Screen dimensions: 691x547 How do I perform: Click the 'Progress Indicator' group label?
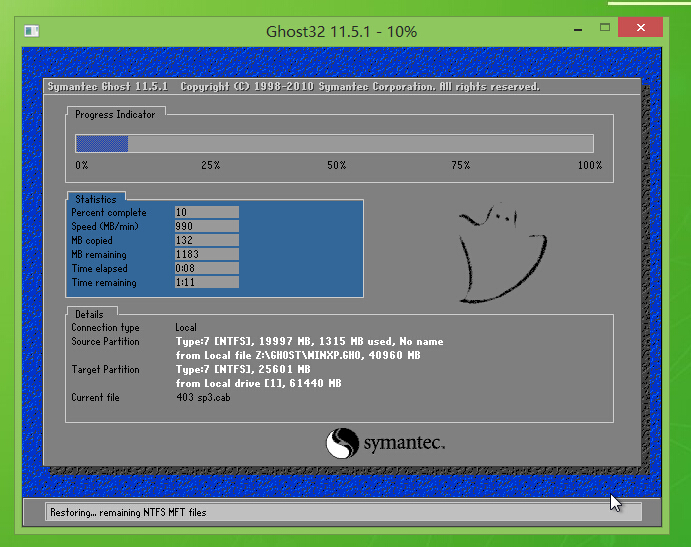pyautogui.click(x=115, y=115)
